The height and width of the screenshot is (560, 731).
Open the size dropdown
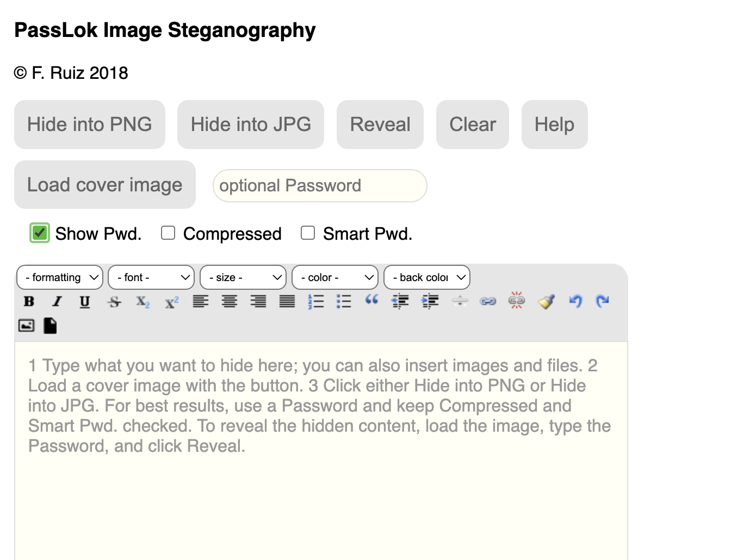point(243,277)
